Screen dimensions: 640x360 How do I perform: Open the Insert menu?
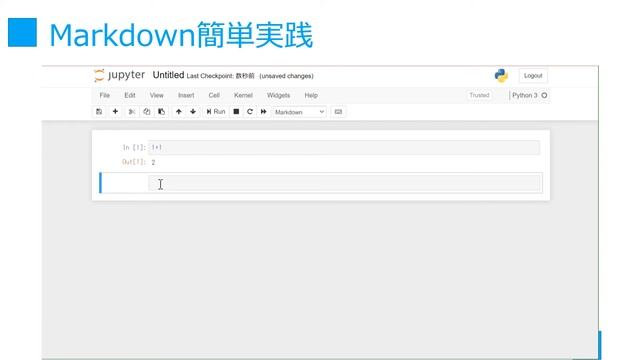point(186,95)
